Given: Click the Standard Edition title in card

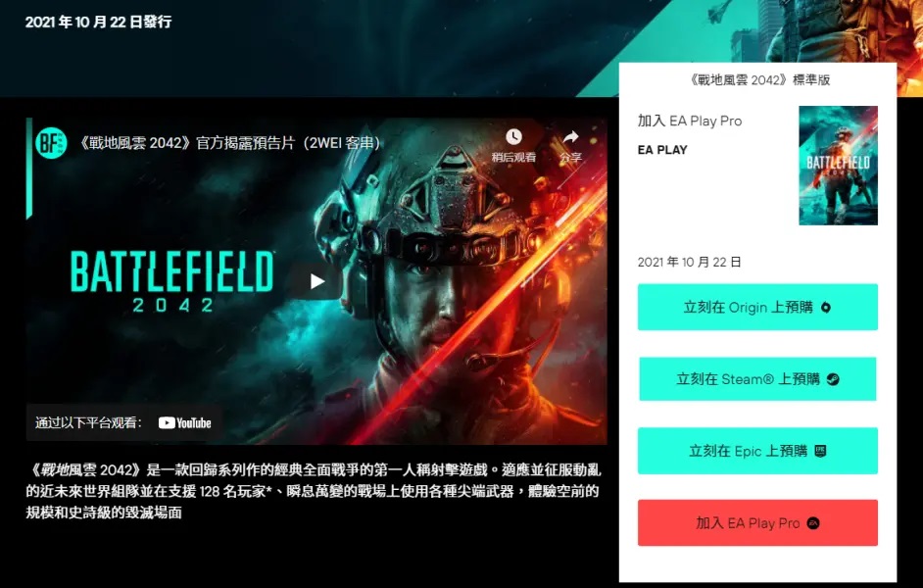Looking at the screenshot, I should click(x=758, y=80).
